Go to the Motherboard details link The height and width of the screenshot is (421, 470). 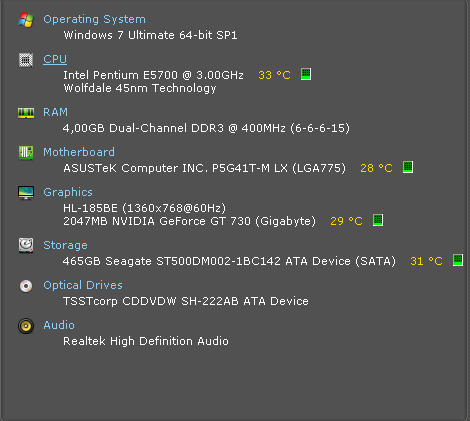[79, 152]
